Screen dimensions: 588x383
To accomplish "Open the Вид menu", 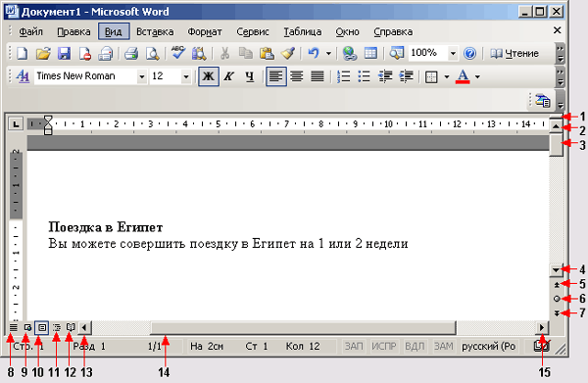I will pyautogui.click(x=114, y=31).
